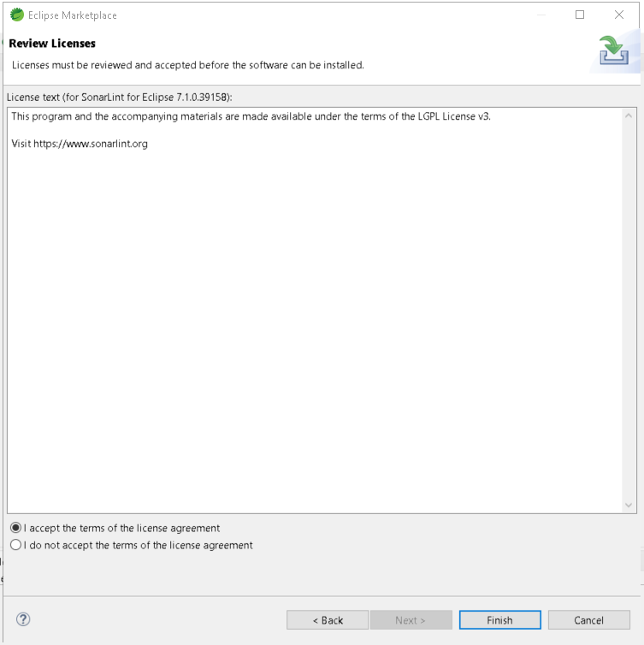Click the LGPL License v3 sentence
Image resolution: width=644 pixels, height=645 pixels.
pos(251,116)
